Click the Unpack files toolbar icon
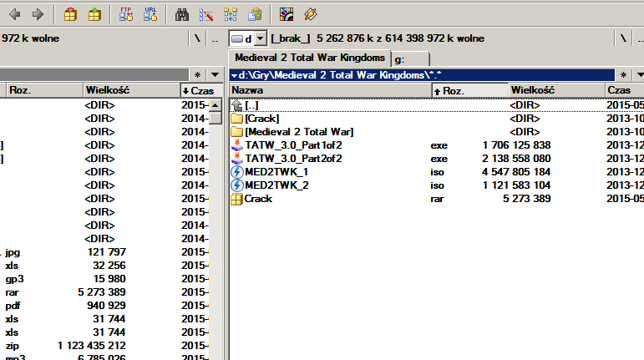 pos(94,14)
